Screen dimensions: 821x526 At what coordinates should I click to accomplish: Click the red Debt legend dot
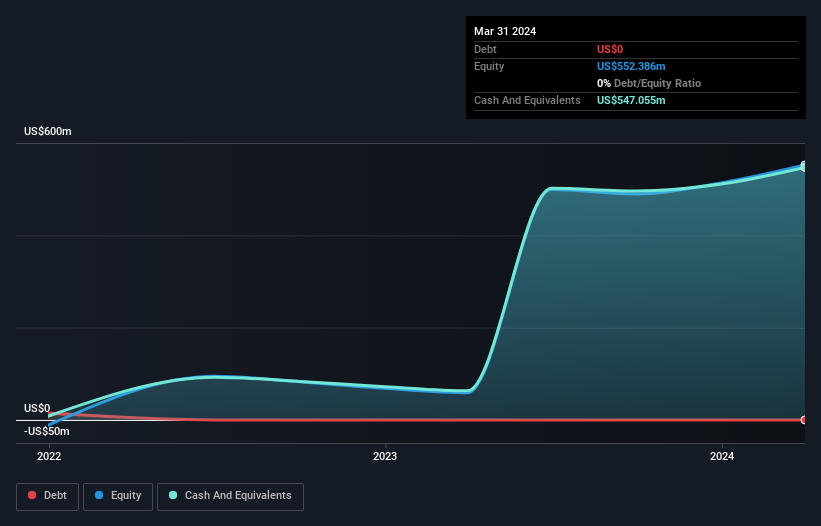(x=32, y=495)
